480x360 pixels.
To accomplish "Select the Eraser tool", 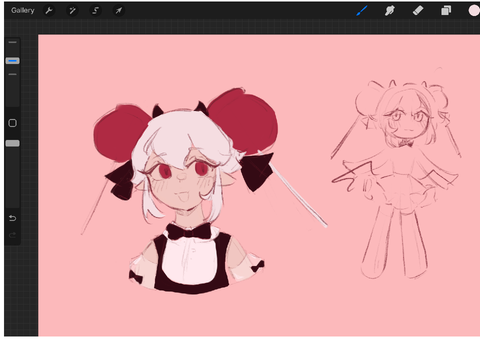I will pos(418,11).
